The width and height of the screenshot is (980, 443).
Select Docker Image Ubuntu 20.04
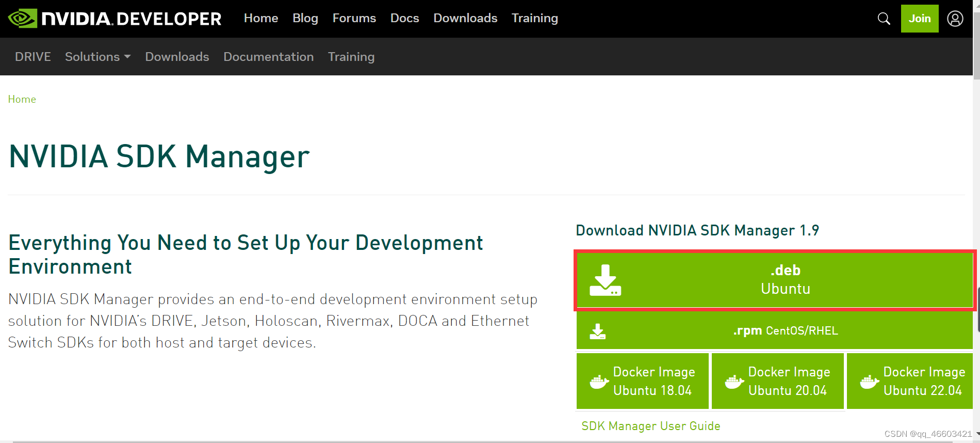[778, 382]
